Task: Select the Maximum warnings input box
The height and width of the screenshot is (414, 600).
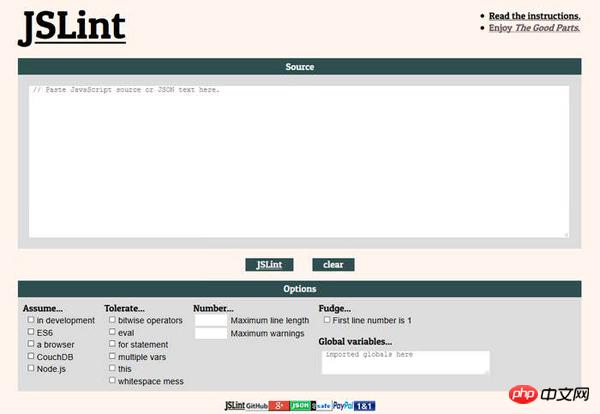Action: click(211, 333)
